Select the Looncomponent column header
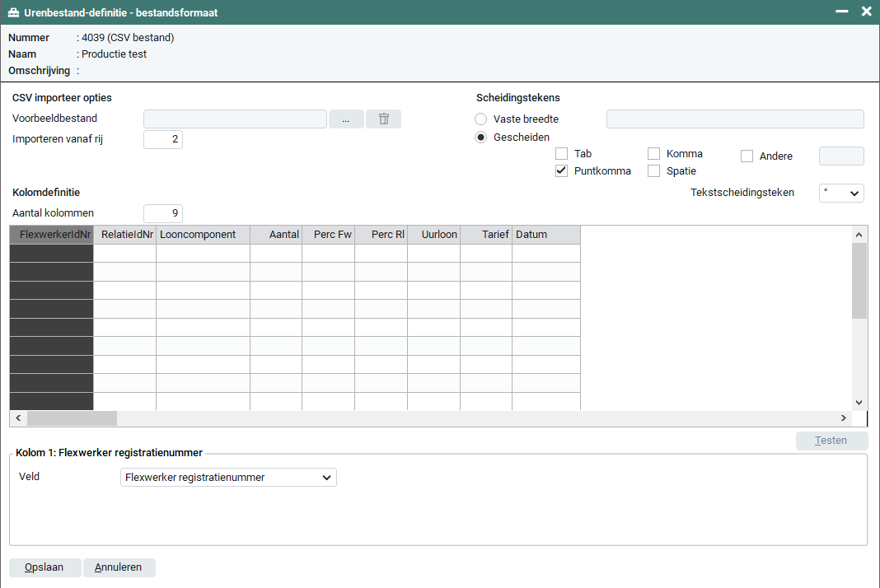 tap(203, 235)
